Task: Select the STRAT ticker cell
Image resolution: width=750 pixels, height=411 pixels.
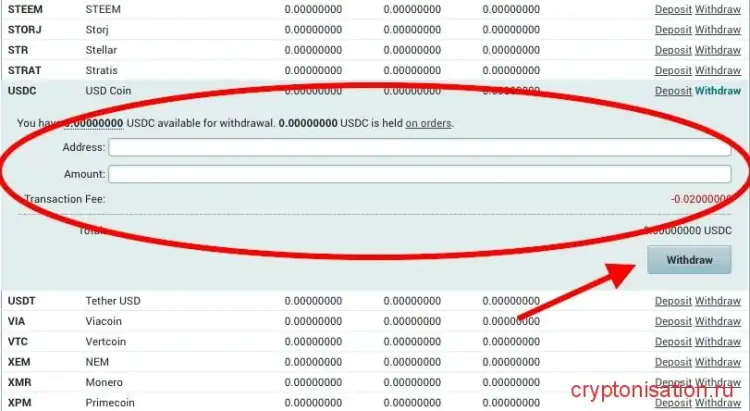Action: point(24,70)
